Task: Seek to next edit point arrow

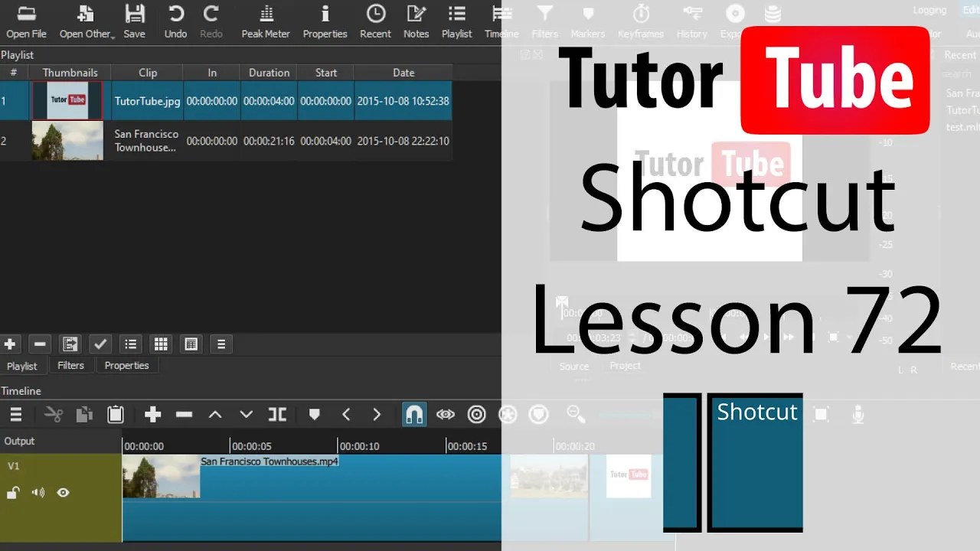Action: click(x=377, y=415)
